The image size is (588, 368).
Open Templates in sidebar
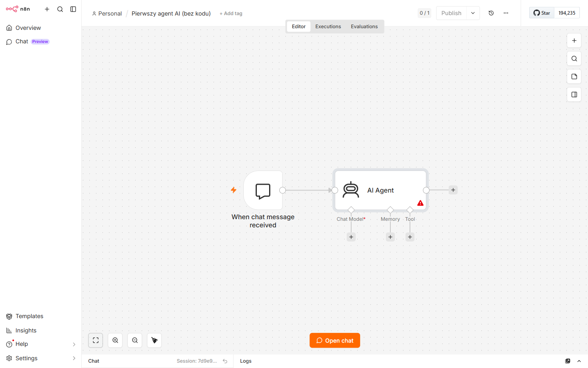click(40, 316)
